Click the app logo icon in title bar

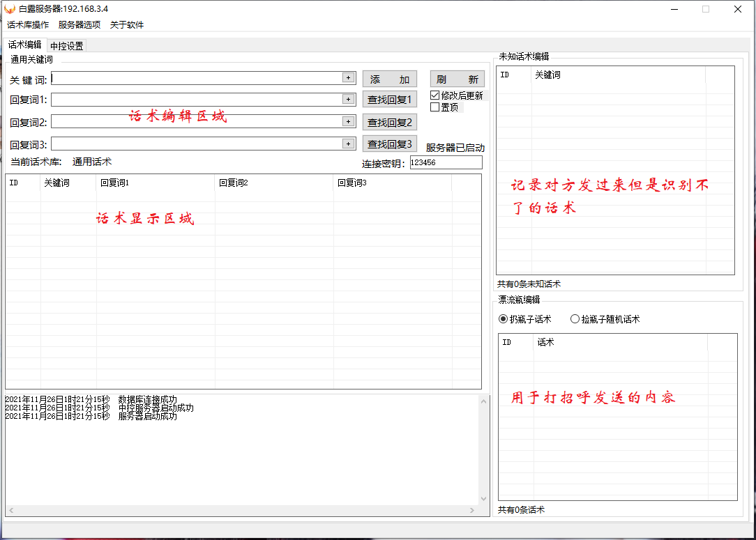pyautogui.click(x=10, y=9)
